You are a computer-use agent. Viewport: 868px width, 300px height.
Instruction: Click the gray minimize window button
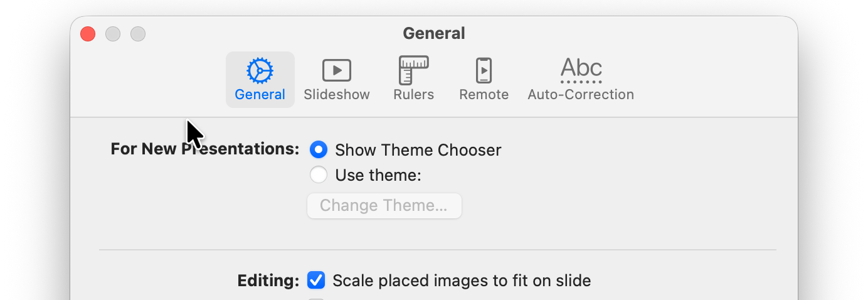click(x=113, y=34)
